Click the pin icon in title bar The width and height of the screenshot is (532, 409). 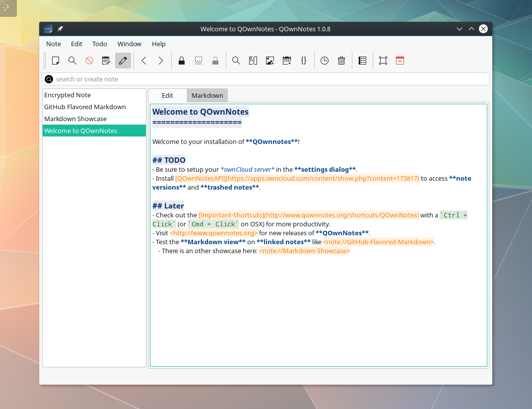tap(60, 29)
